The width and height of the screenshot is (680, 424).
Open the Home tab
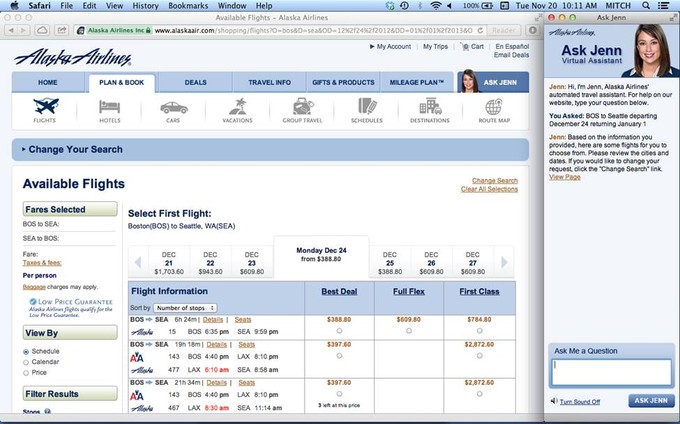pos(48,82)
